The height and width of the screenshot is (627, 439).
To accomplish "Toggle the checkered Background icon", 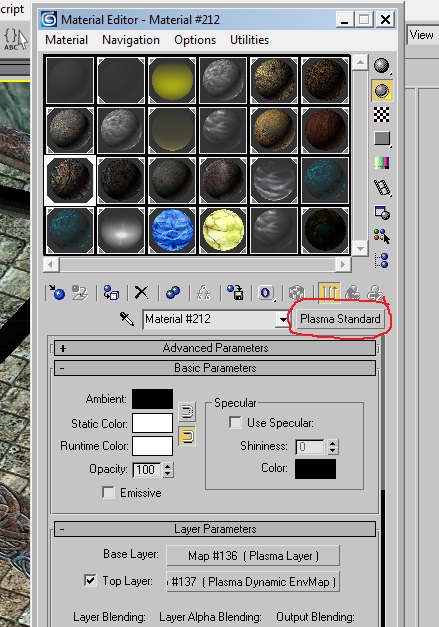I will coord(381,115).
